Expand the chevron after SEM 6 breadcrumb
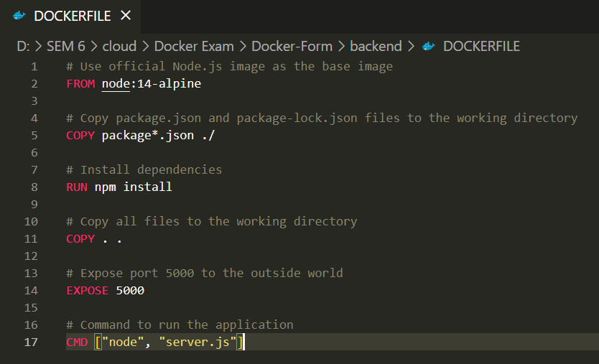The height and width of the screenshot is (364, 599). pyautogui.click(x=93, y=46)
